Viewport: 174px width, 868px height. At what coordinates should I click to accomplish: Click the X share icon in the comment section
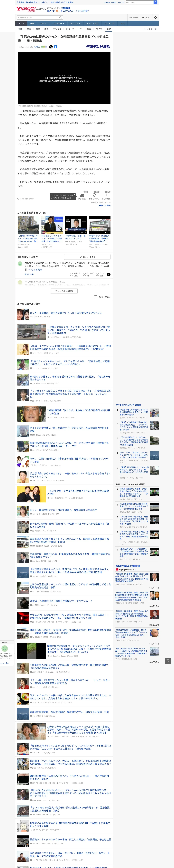click(x=109, y=274)
